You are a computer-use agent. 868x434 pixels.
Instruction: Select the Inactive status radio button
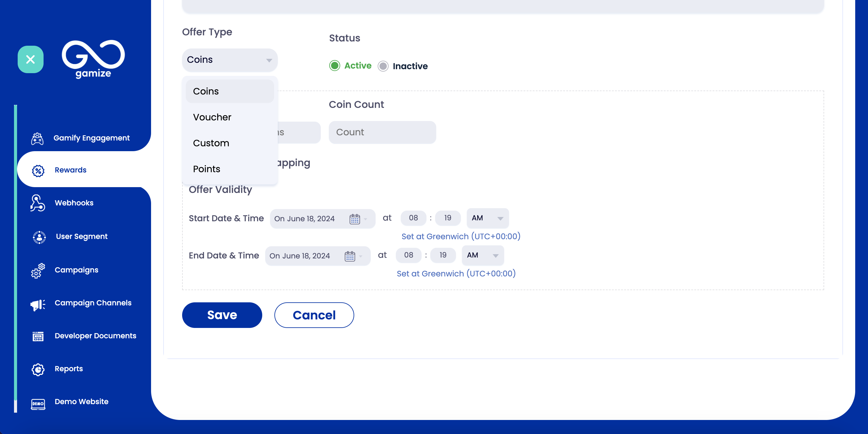(383, 66)
